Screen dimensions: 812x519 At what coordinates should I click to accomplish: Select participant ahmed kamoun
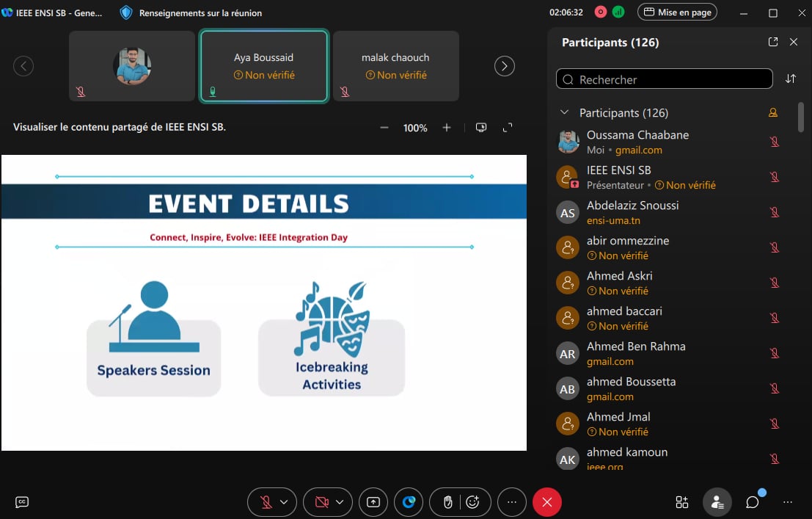point(672,457)
